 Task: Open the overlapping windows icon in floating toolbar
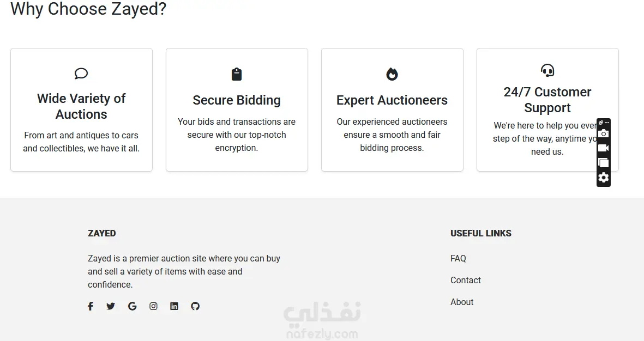click(603, 163)
